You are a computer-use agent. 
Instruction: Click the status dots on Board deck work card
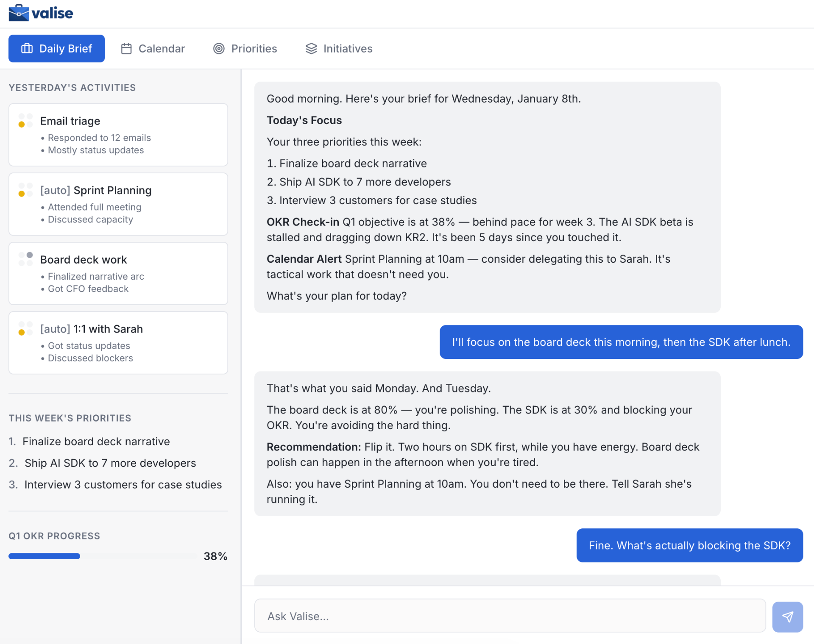click(26, 259)
